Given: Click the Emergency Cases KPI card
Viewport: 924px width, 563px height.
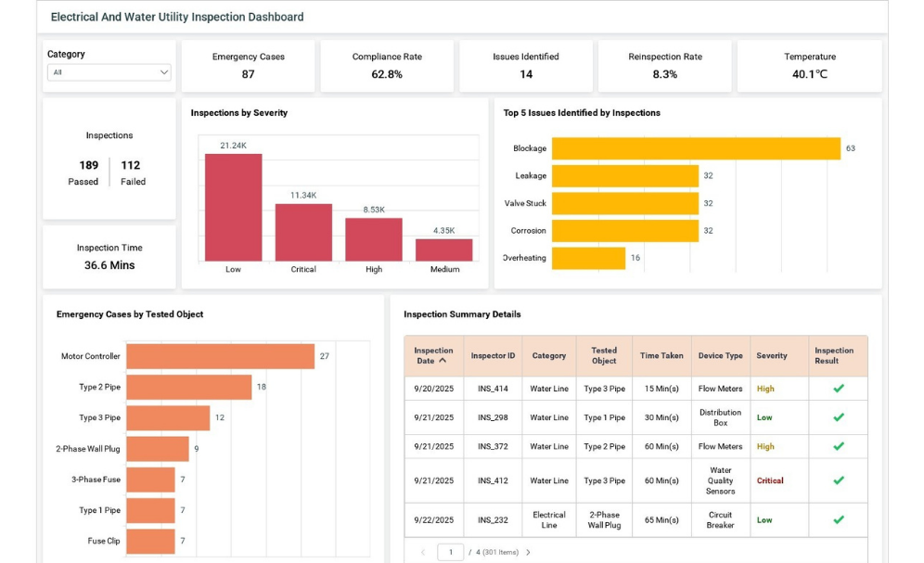Looking at the screenshot, I should click(x=248, y=66).
